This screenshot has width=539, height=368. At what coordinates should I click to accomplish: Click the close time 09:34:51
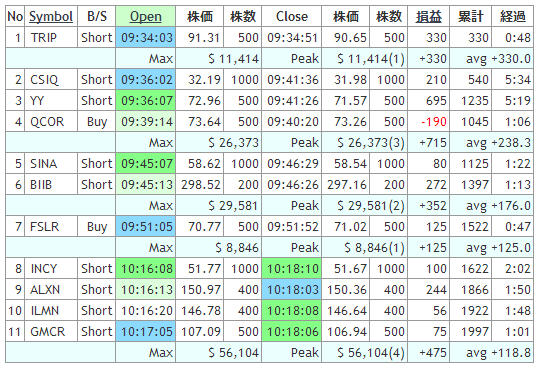point(292,37)
